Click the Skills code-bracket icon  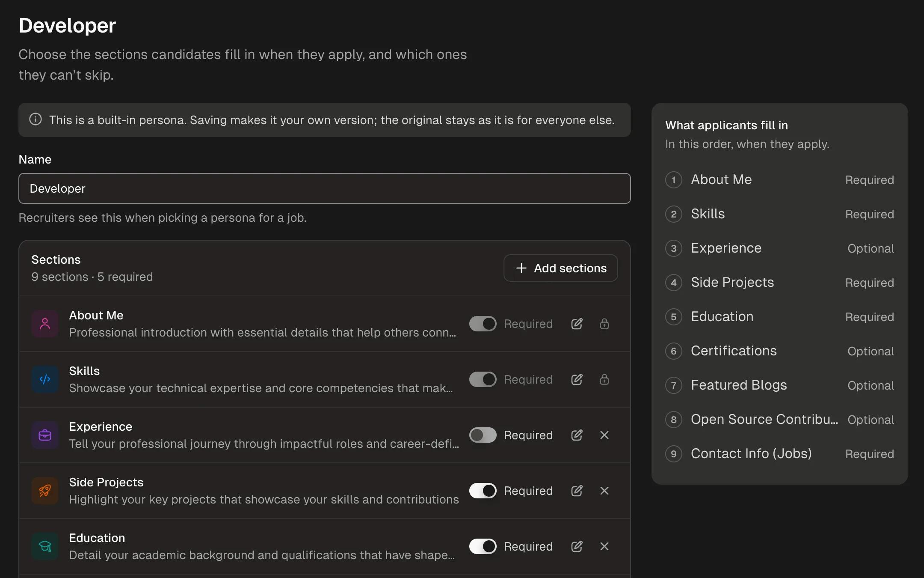pos(45,379)
